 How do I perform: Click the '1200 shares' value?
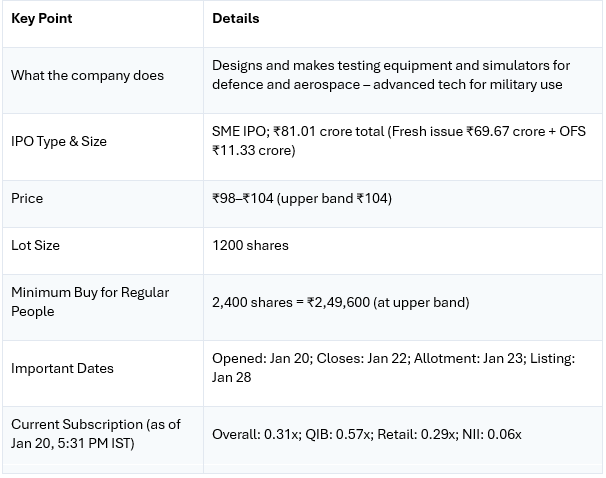(x=250, y=245)
